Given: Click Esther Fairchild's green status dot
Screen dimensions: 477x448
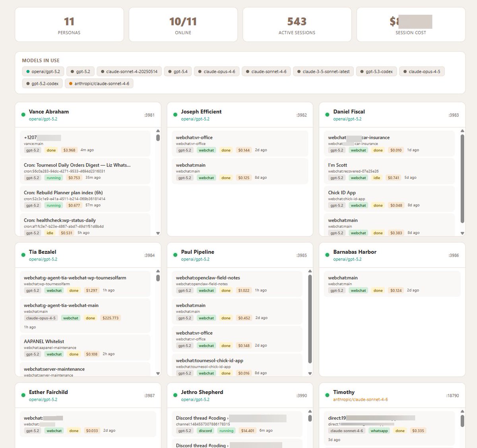Looking at the screenshot, I should (x=23, y=395).
